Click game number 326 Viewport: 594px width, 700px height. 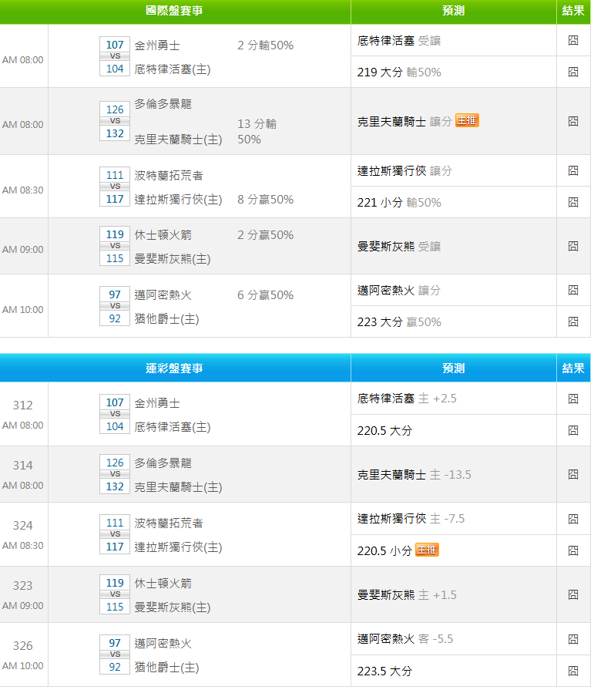click(x=23, y=646)
